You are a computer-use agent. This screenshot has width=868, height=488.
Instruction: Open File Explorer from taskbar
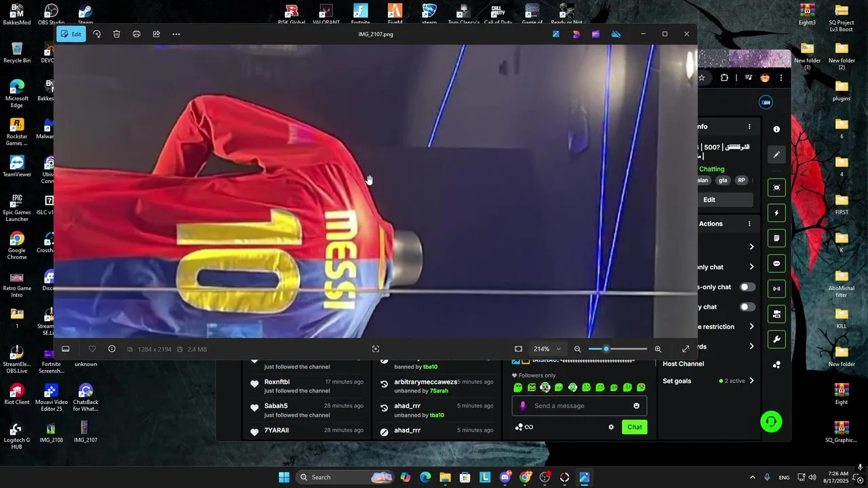(x=445, y=477)
